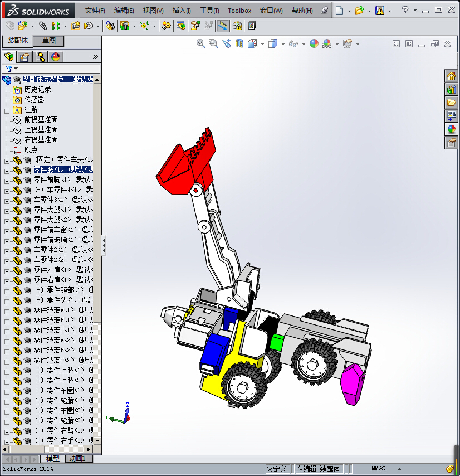Image resolution: width=460 pixels, height=476 pixels.
Task: Open the 工具(T) menu
Action: coord(209,11)
